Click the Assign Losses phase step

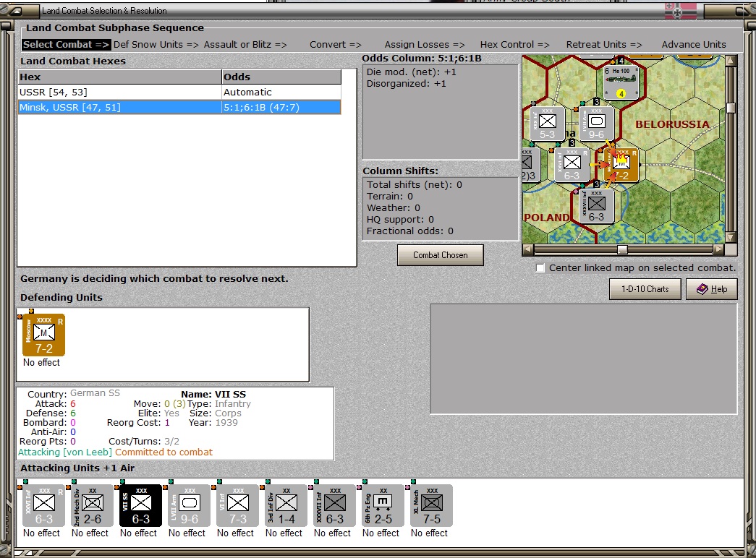425,44
